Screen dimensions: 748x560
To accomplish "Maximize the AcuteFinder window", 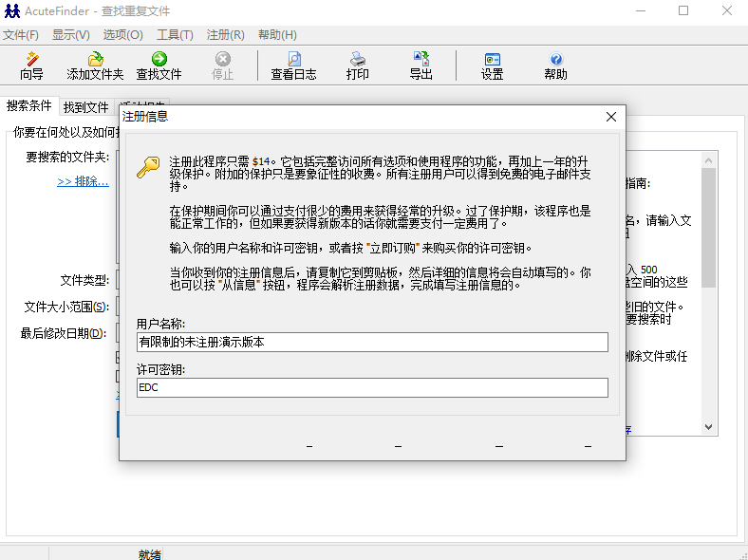I will tap(683, 10).
